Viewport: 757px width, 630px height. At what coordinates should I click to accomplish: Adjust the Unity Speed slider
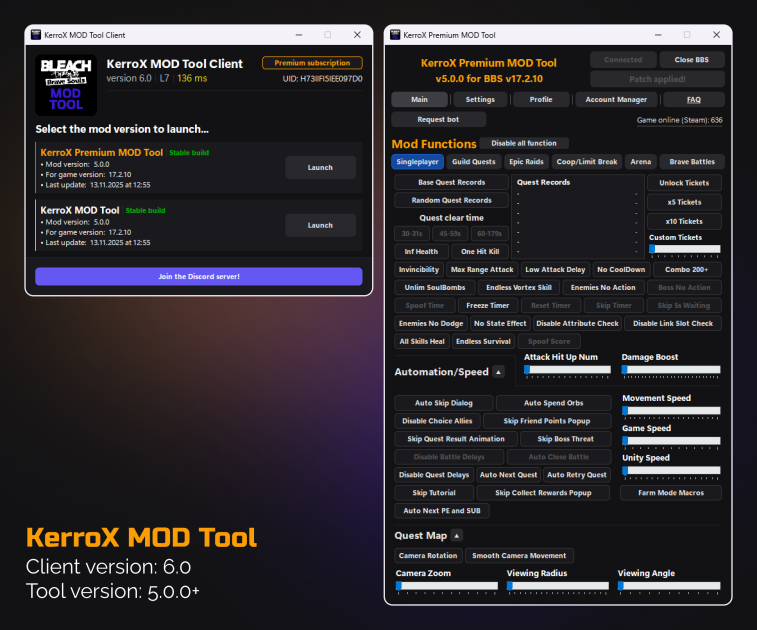[671, 470]
